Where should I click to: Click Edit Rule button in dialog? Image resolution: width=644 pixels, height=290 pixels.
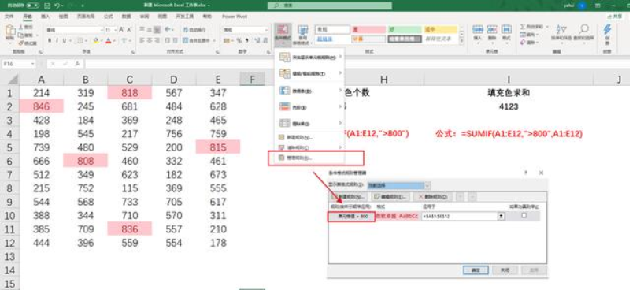coord(391,197)
